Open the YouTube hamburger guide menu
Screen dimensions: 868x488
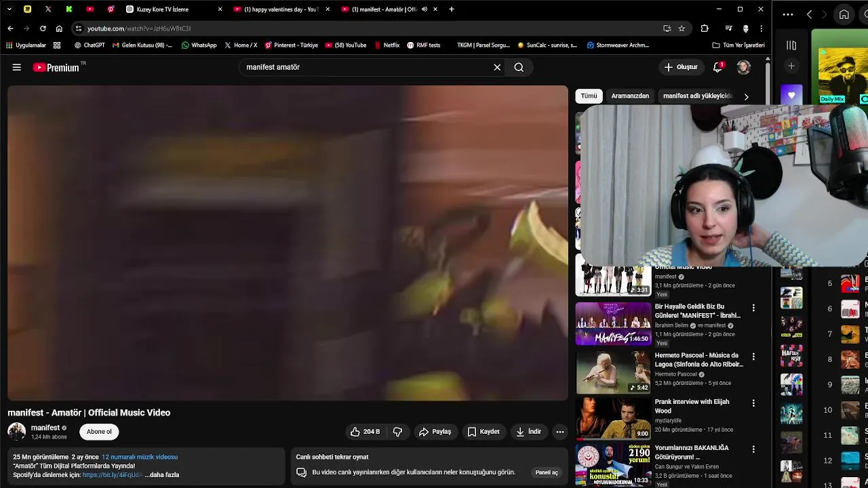coord(16,67)
